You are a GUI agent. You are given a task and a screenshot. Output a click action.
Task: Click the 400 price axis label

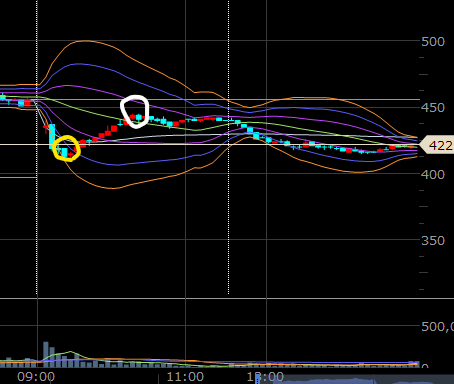433,174
